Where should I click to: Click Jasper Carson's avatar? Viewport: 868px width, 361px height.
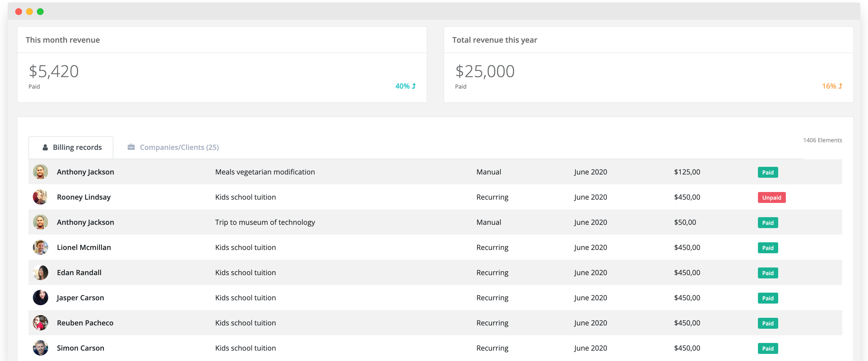point(41,298)
